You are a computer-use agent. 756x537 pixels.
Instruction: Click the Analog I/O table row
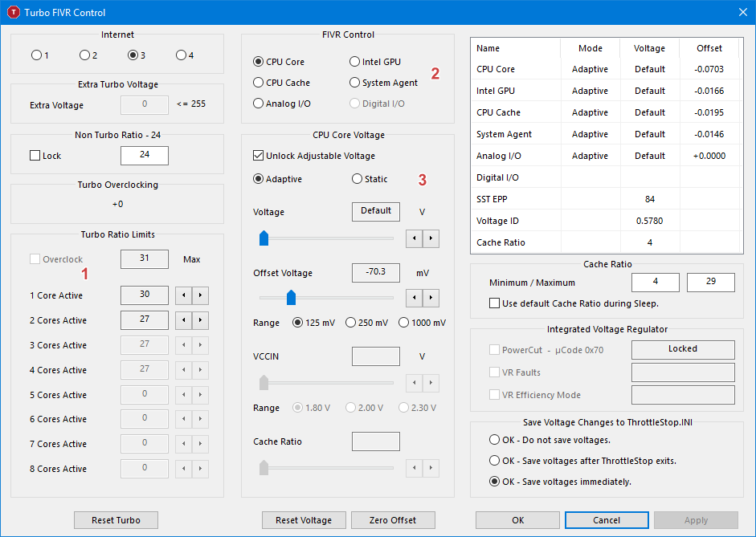[x=607, y=156]
